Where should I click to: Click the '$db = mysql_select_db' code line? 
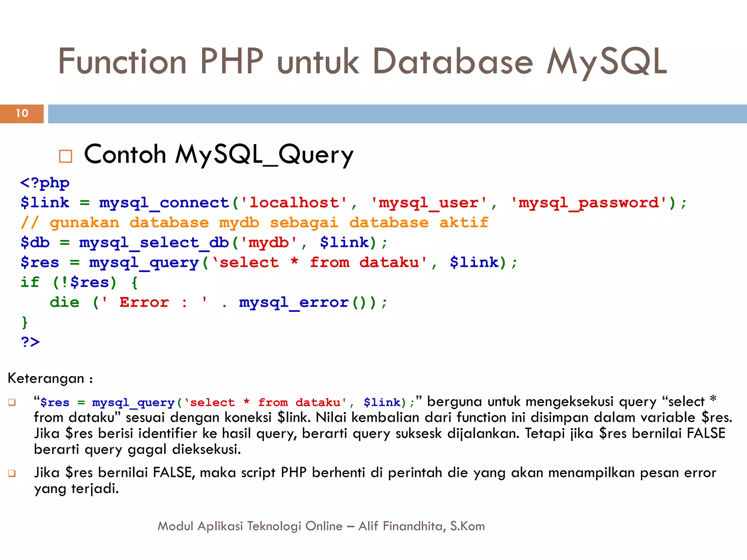pos(204,243)
